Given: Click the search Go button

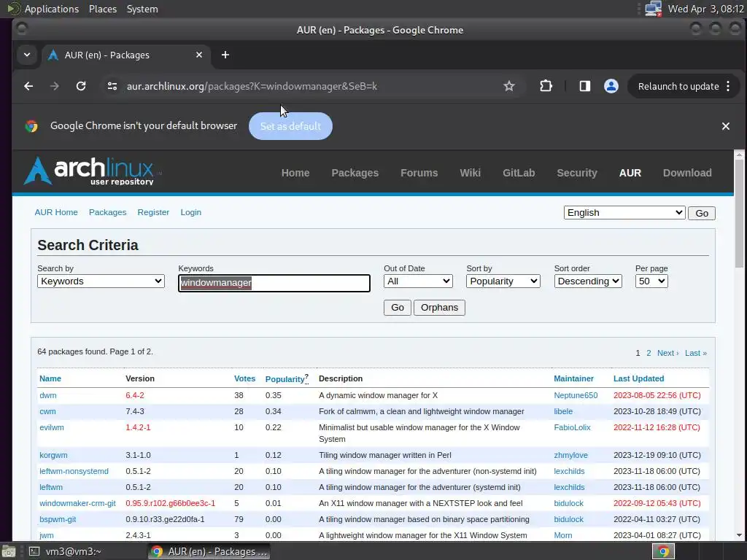Looking at the screenshot, I should tap(398, 308).
